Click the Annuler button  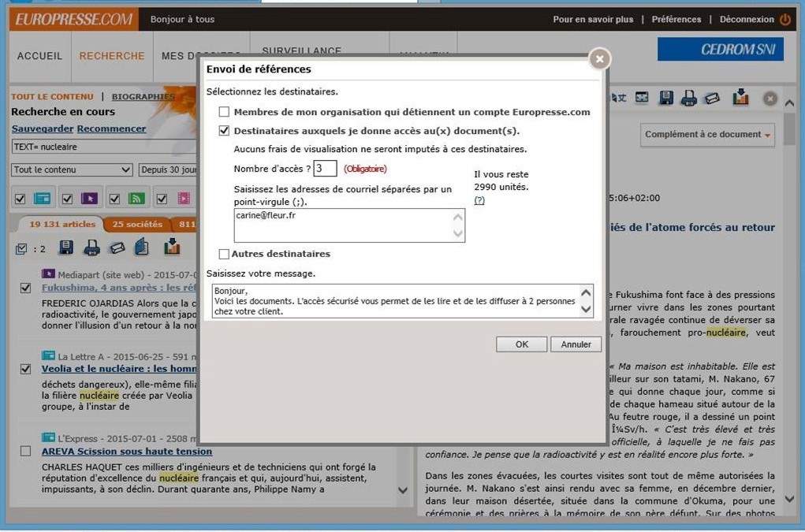[x=576, y=344]
